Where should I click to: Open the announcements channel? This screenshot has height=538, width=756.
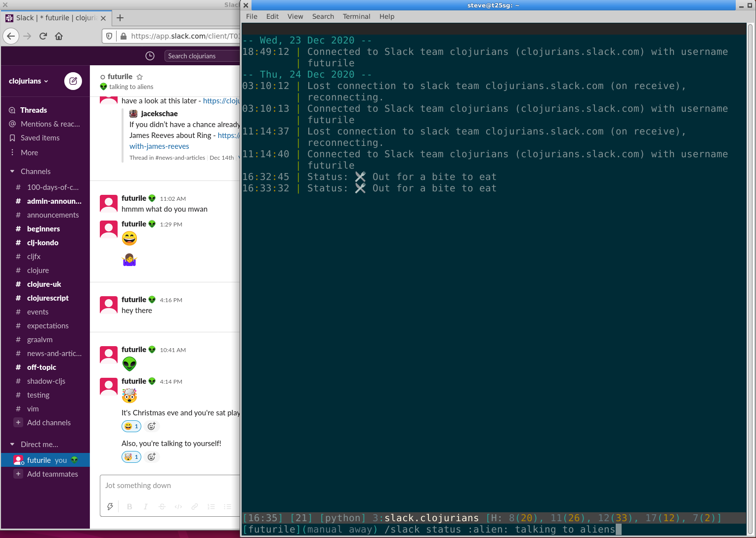[x=45, y=215]
